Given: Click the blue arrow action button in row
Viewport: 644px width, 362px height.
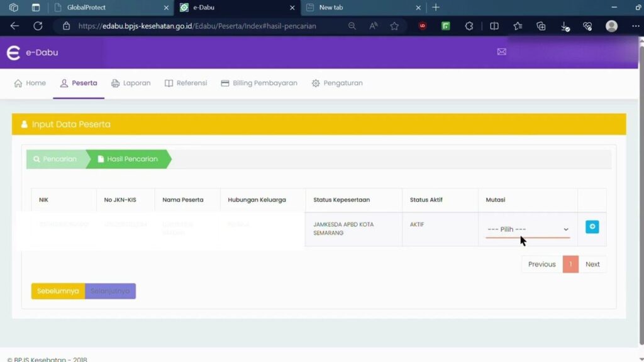Looking at the screenshot, I should [x=592, y=227].
